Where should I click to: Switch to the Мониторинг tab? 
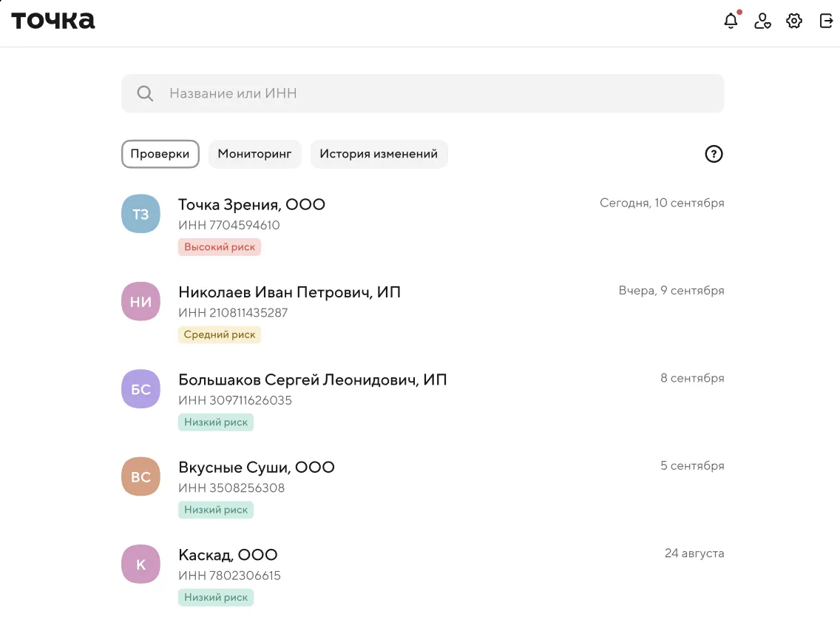[x=255, y=154]
